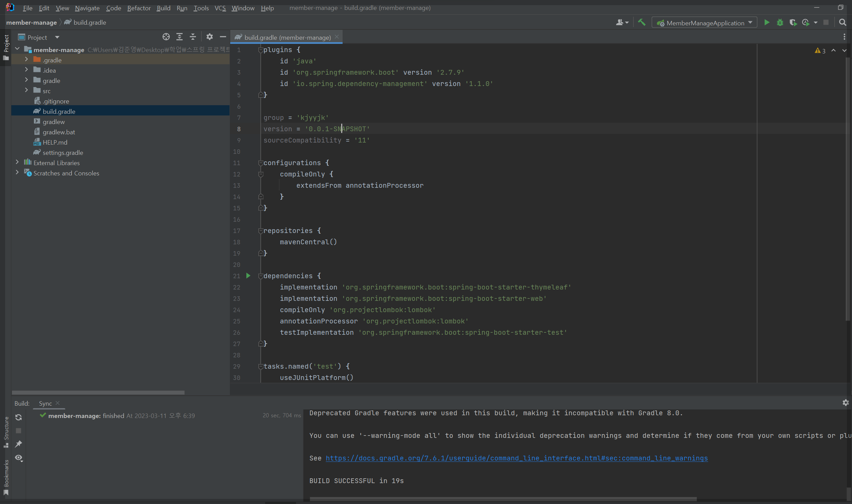Expand External Libraries node

tap(17, 162)
